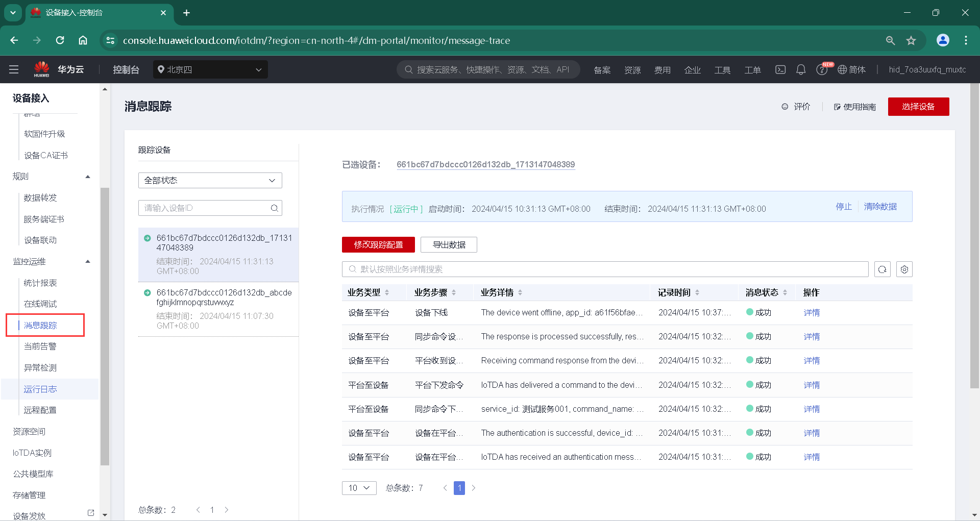Image resolution: width=980 pixels, height=521 pixels.
Task: Open the help center icon
Action: click(x=821, y=70)
